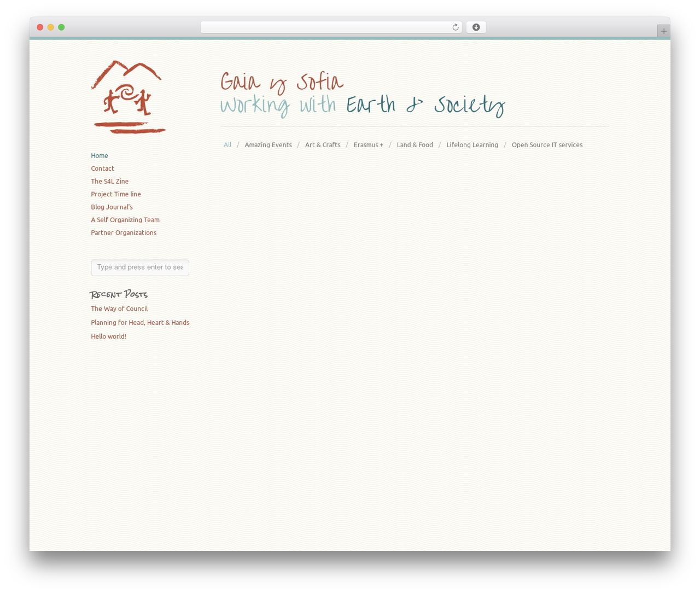This screenshot has width=700, height=593.
Task: Open downloads with the arrow icon
Action: tap(476, 27)
